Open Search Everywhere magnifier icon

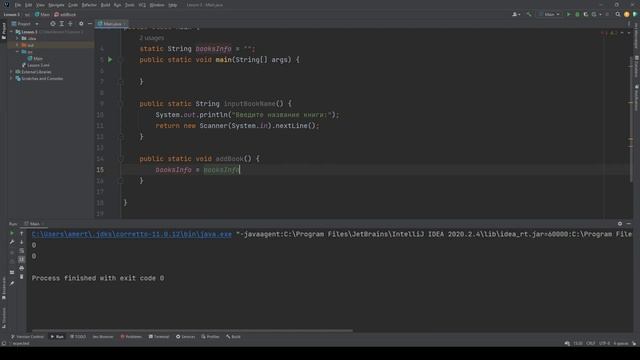pos(618,14)
